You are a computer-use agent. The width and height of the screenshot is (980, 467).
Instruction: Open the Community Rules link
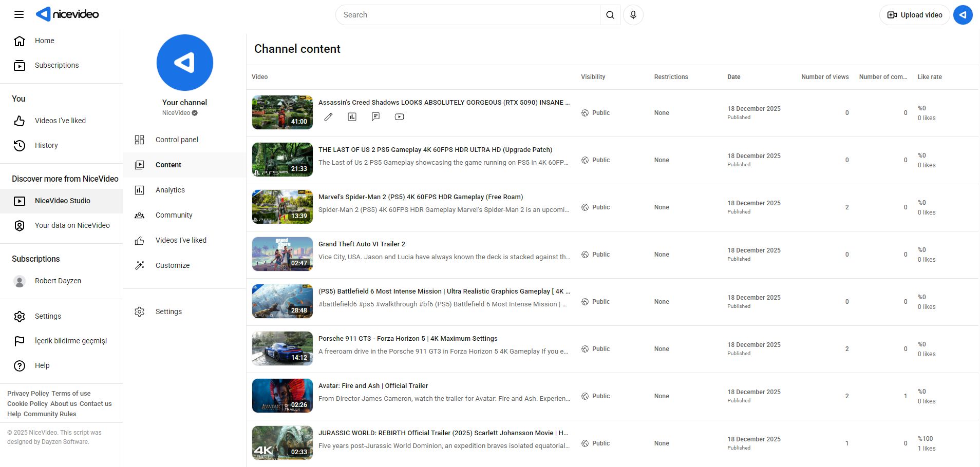tap(50, 414)
